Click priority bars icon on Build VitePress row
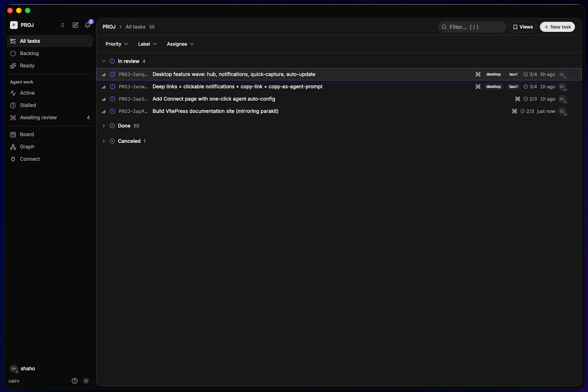Viewport: 588px width, 392px height. (103, 112)
